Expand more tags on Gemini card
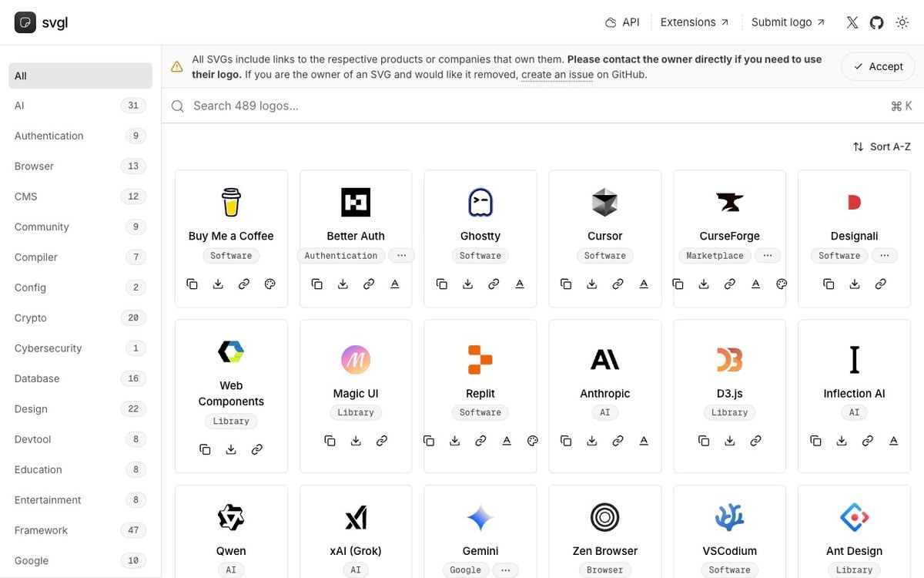The height and width of the screenshot is (578, 924). (505, 570)
